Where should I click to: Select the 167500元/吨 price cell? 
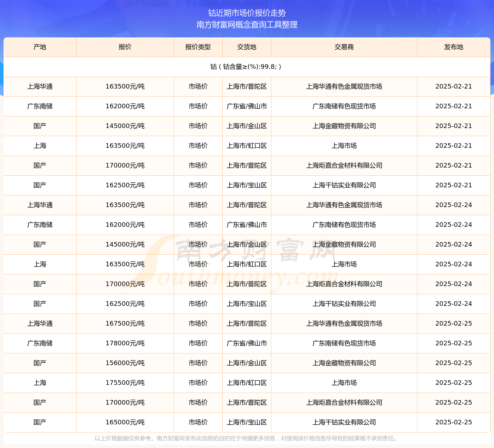point(125,323)
